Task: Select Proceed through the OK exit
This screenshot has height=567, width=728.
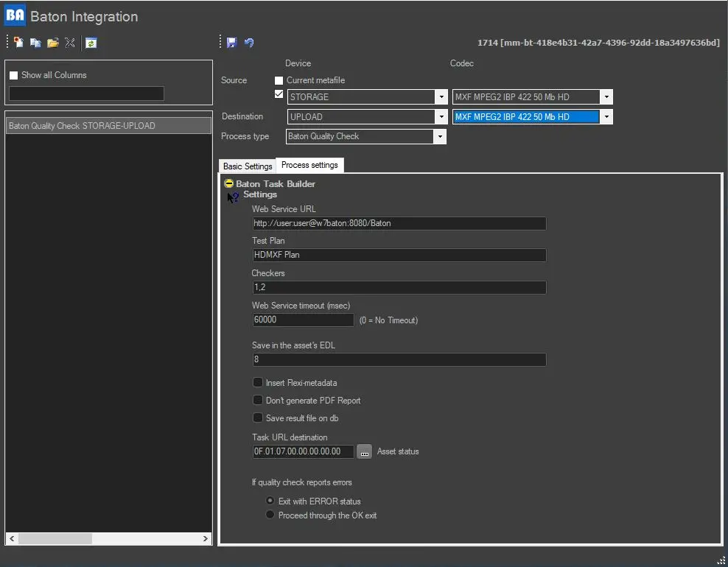Action: pos(270,515)
